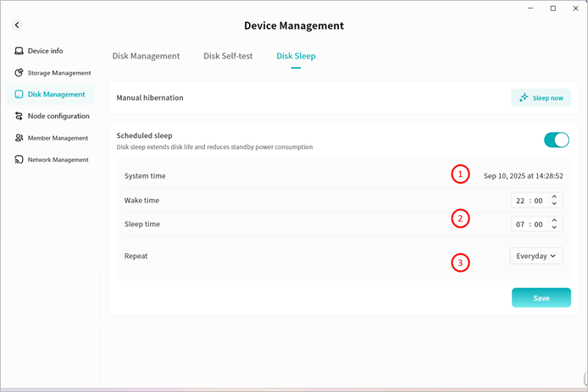Click the Wake time hour field
The image size is (588, 392).
522,201
